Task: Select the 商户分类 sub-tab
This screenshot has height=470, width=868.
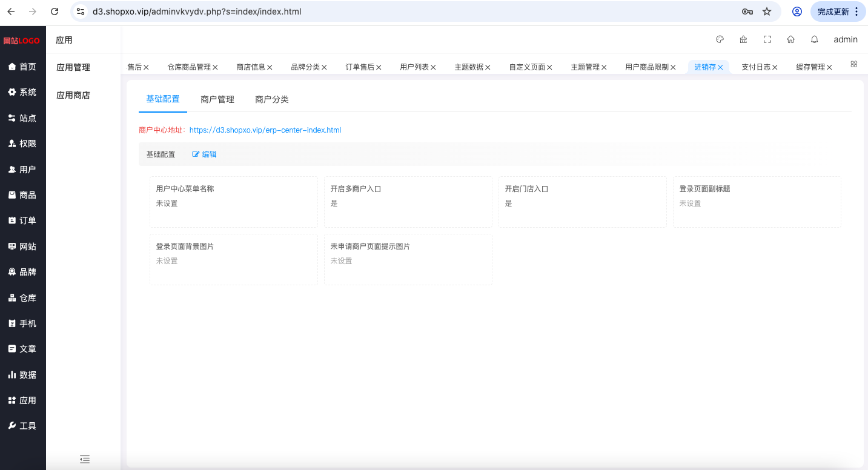Action: (x=272, y=99)
